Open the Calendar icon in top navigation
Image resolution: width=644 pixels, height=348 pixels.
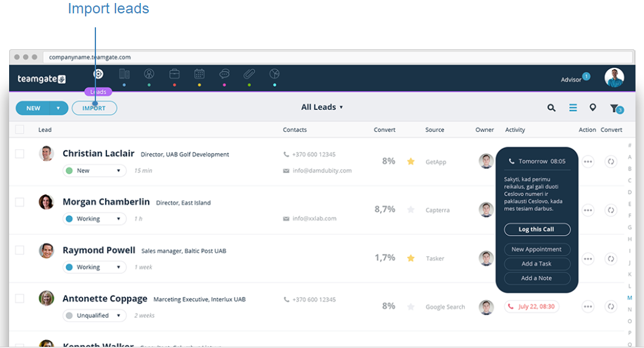click(x=200, y=74)
